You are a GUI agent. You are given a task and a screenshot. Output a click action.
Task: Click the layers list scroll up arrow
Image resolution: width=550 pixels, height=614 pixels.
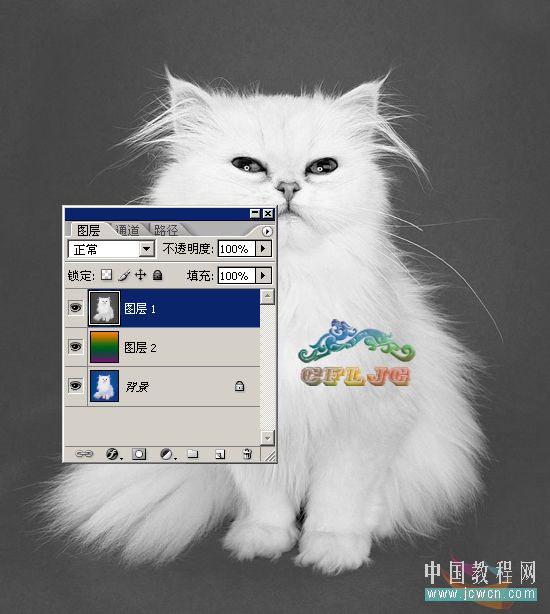(267, 296)
